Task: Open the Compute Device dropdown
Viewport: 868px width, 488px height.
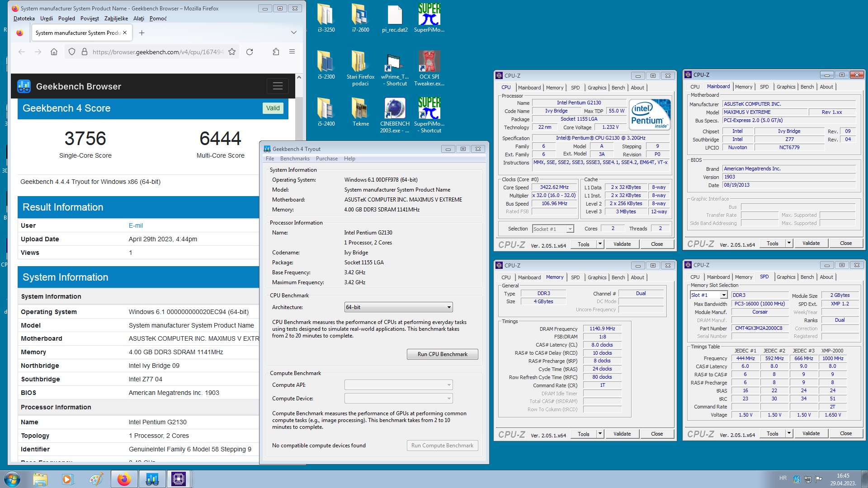Action: tap(398, 399)
